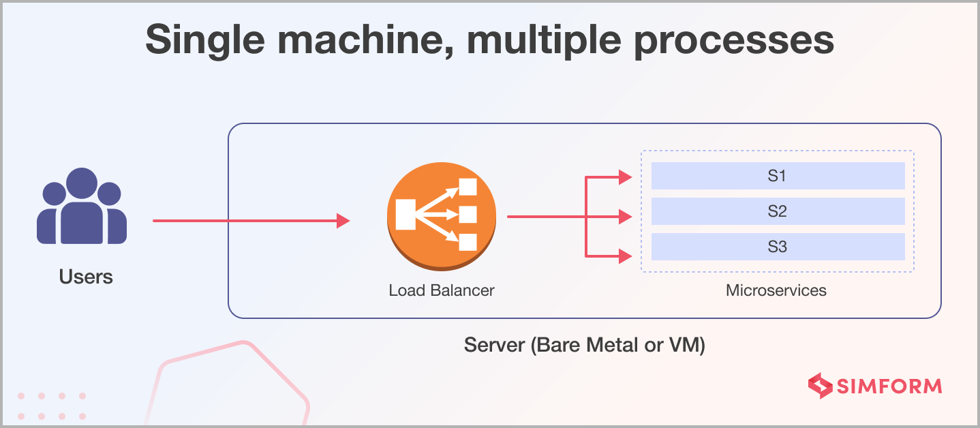Click the "Server (Bare Metal or VM)" caption
Image resolution: width=980 pixels, height=428 pixels.
tap(585, 345)
